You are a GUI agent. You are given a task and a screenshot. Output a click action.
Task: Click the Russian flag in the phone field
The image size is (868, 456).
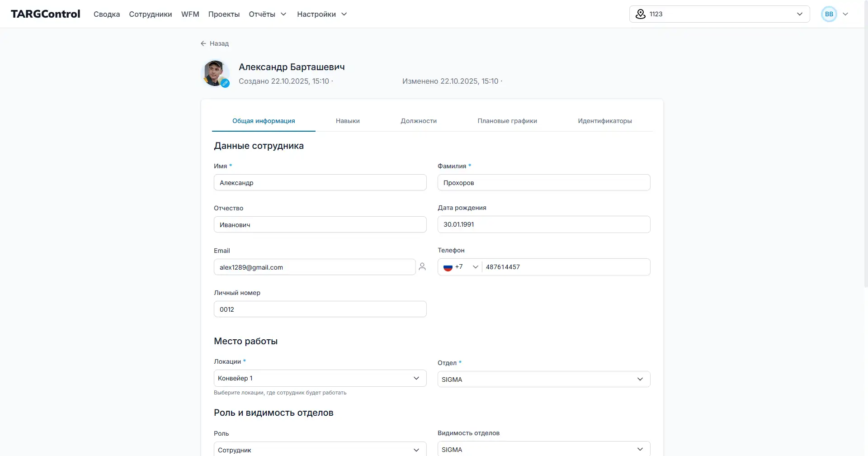coord(448,267)
